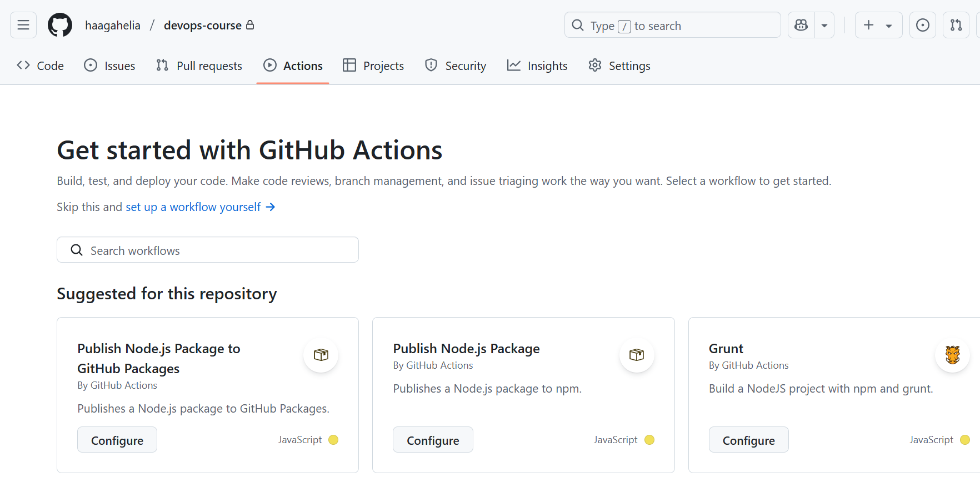This screenshot has height=477, width=980.
Task: Focus the Type / to search box
Action: 673,25
